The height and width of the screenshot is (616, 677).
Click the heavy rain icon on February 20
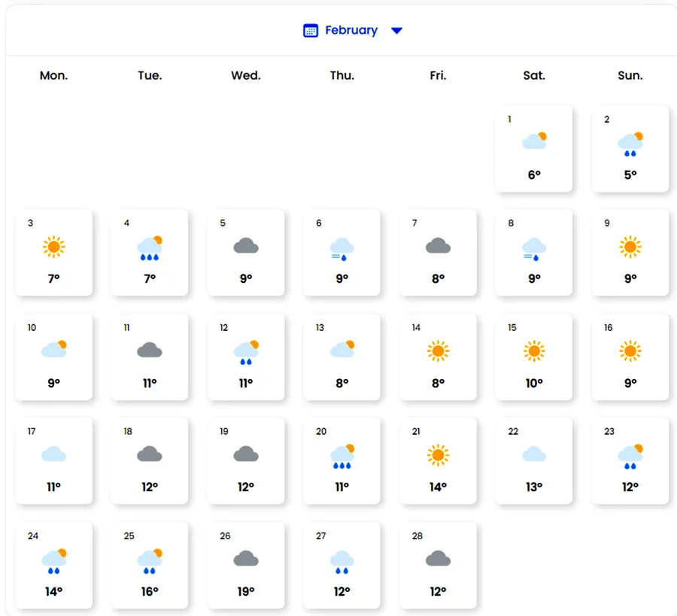(x=342, y=456)
